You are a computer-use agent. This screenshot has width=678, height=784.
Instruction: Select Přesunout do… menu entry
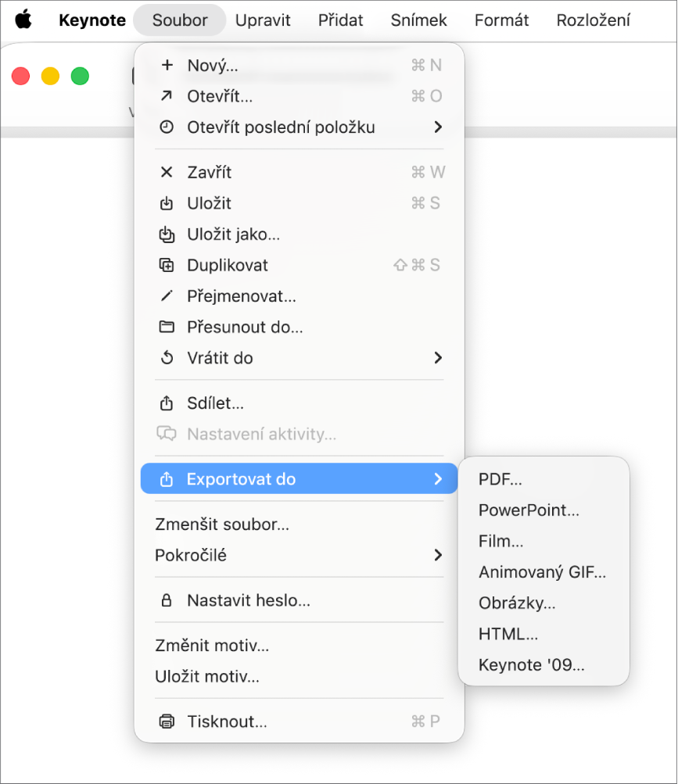point(300,327)
